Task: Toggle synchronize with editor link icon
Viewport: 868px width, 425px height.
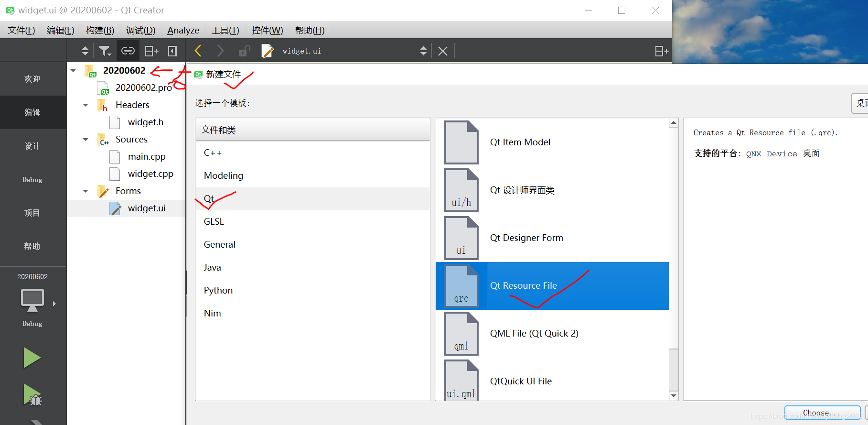Action: point(128,51)
